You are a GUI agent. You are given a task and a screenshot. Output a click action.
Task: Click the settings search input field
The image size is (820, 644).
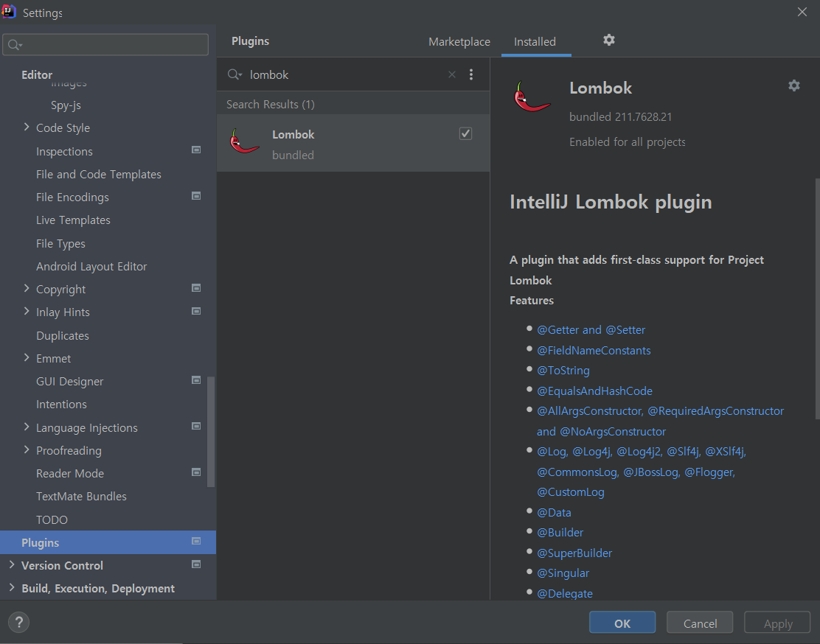[x=105, y=44]
